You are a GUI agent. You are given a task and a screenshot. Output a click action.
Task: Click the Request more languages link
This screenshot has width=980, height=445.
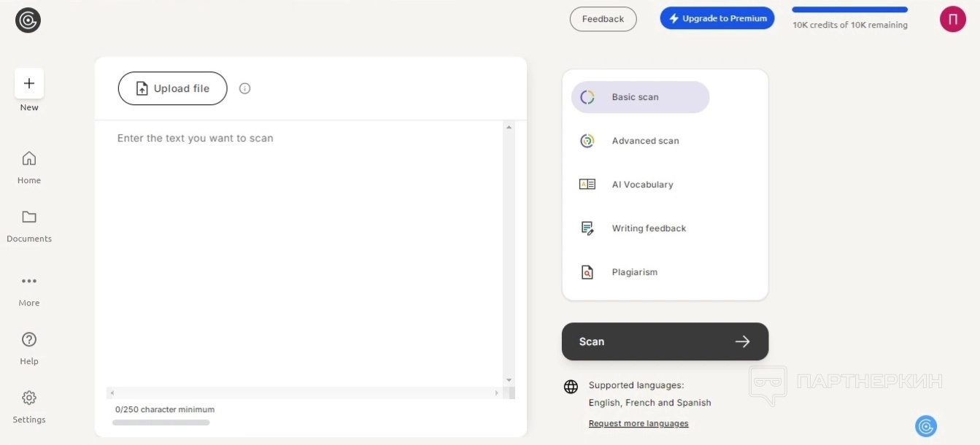(x=638, y=423)
